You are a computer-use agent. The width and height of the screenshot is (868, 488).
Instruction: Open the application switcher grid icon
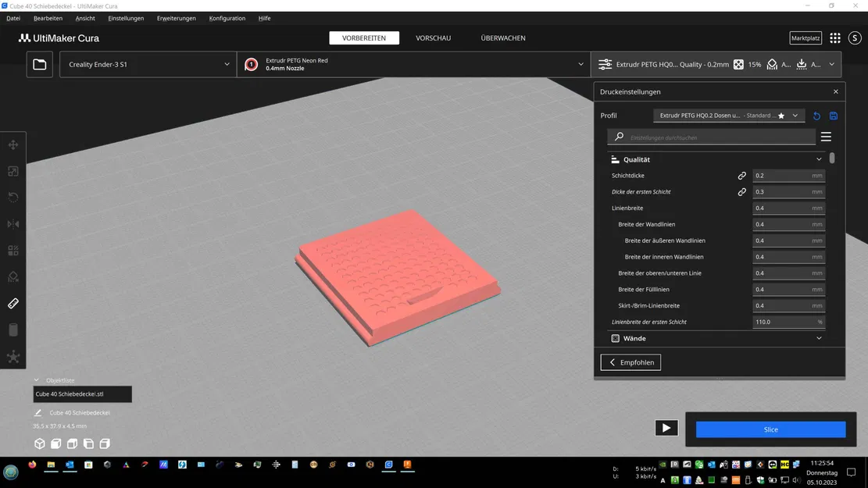[x=834, y=37]
